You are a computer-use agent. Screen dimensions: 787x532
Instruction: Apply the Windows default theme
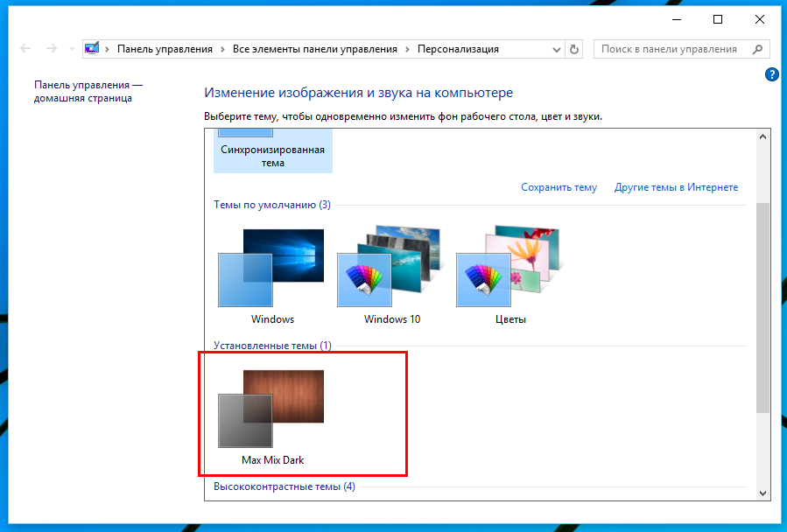pyautogui.click(x=271, y=276)
